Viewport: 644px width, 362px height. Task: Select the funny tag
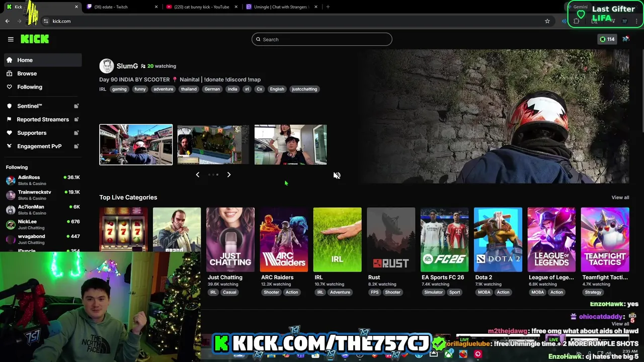(x=140, y=89)
